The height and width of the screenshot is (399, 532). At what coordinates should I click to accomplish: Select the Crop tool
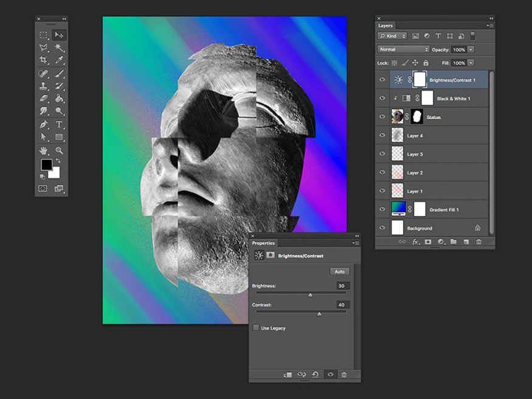coord(43,60)
